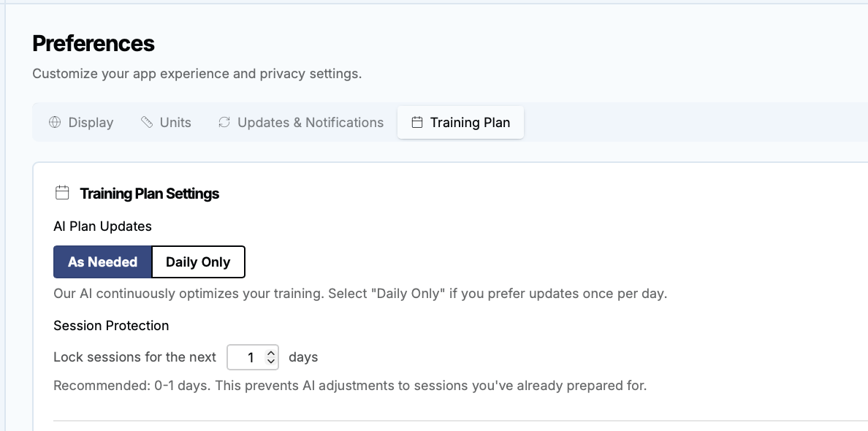Image resolution: width=868 pixels, height=431 pixels.
Task: Decrease lock days with the down arrow
Action: click(271, 362)
